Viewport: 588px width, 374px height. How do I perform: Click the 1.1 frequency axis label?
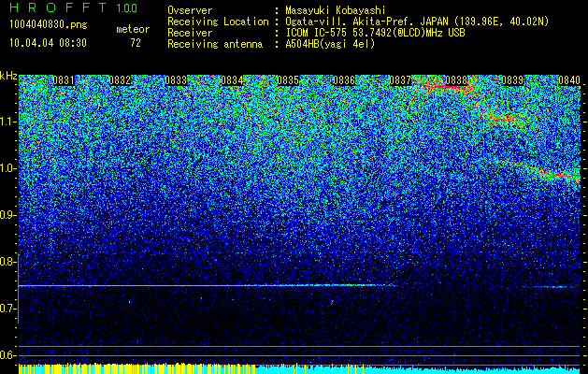tap(7, 122)
